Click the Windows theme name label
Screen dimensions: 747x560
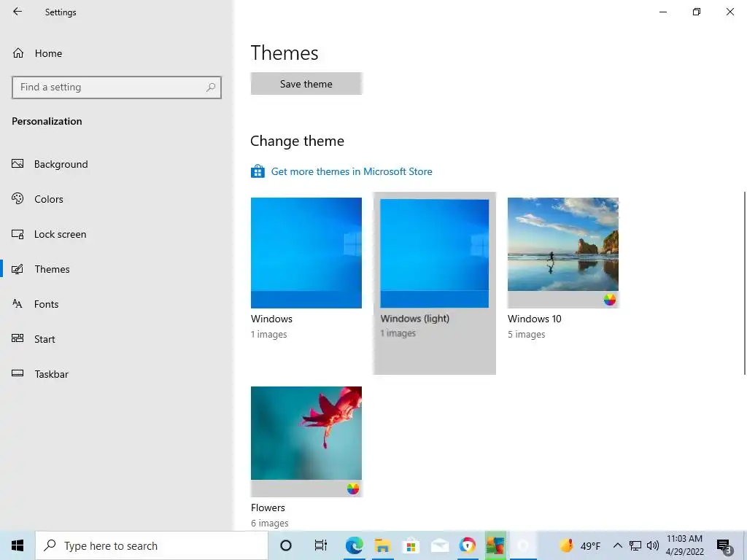pyautogui.click(x=271, y=319)
